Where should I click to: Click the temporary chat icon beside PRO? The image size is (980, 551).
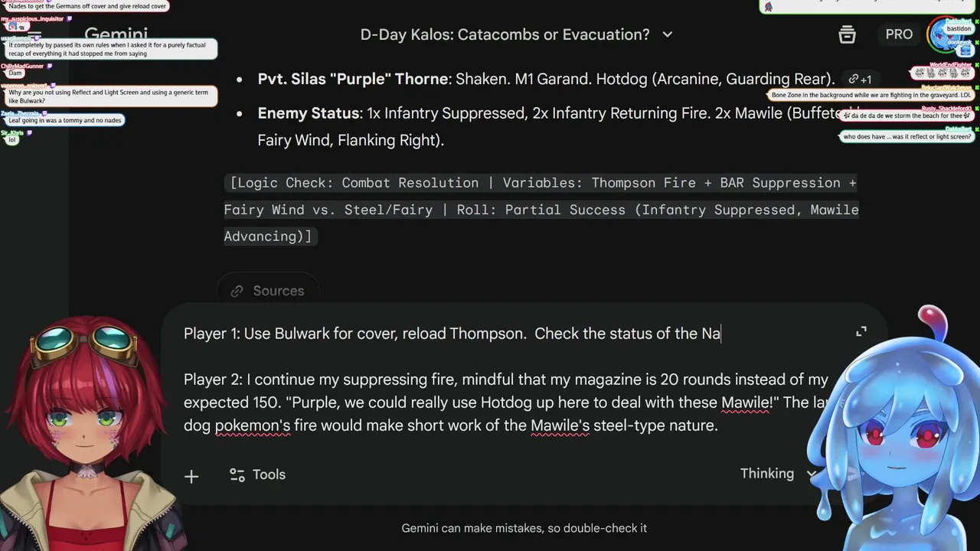point(847,34)
